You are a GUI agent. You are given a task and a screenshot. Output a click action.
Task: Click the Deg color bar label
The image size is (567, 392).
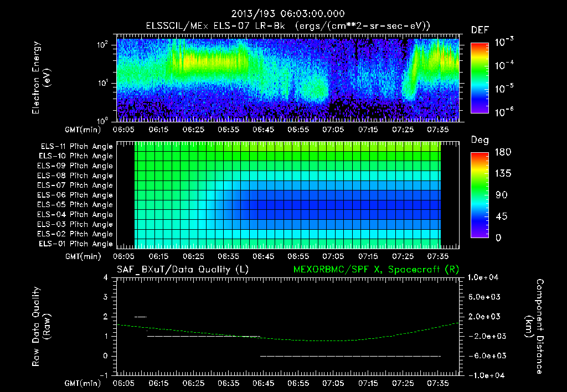480,140
